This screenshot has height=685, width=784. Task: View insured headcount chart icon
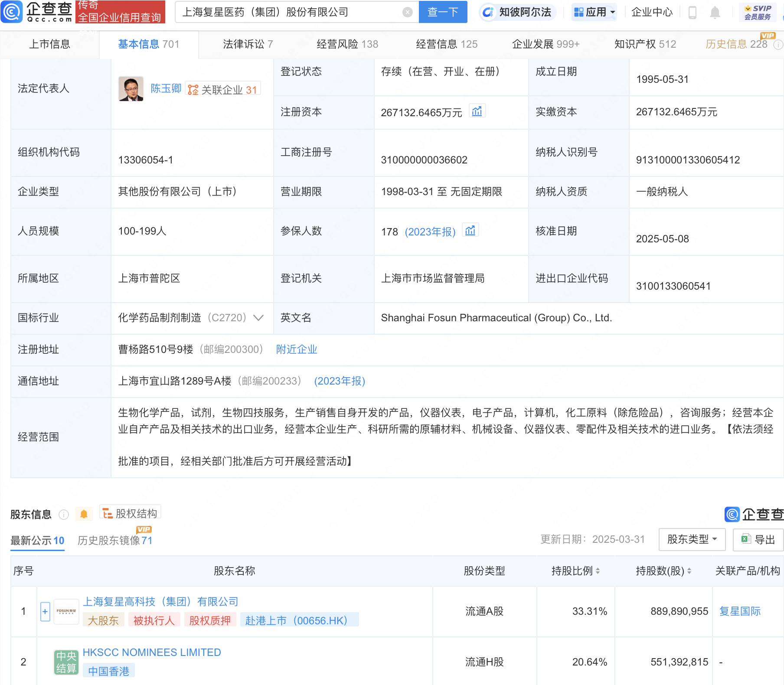pyautogui.click(x=470, y=230)
